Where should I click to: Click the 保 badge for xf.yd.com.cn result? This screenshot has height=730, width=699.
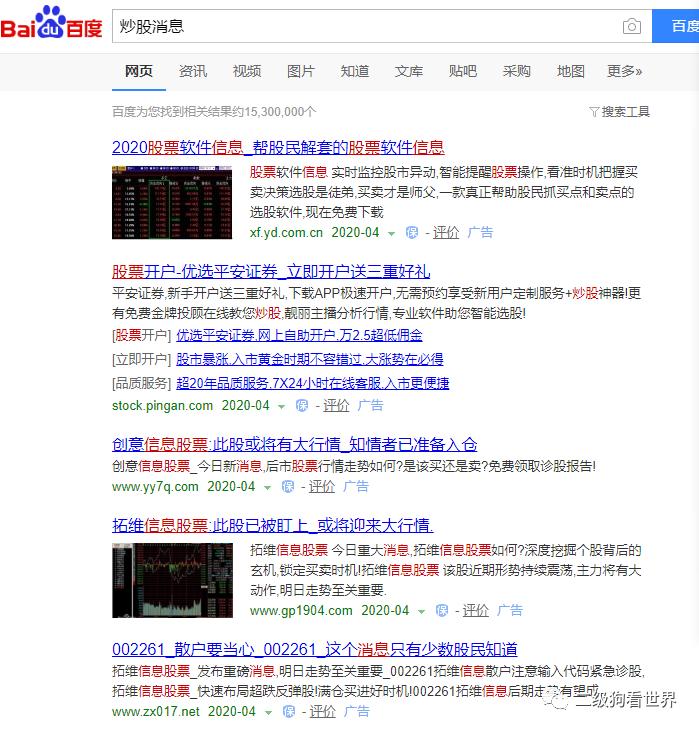[412, 232]
